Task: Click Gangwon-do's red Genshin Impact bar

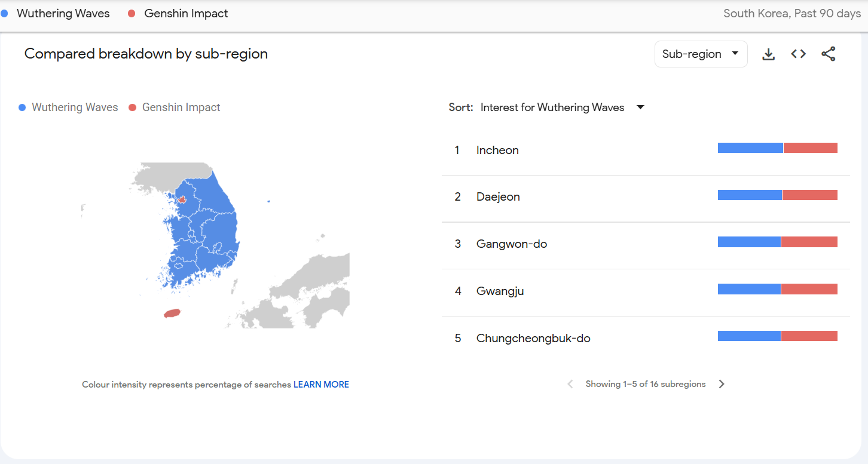Action: click(x=809, y=242)
